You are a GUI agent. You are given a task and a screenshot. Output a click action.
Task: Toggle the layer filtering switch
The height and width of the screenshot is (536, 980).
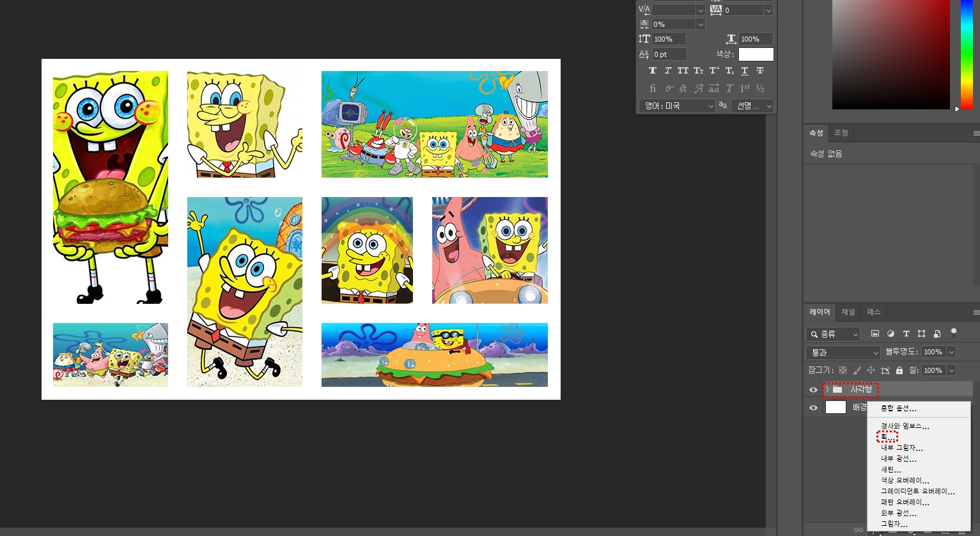coord(954,333)
